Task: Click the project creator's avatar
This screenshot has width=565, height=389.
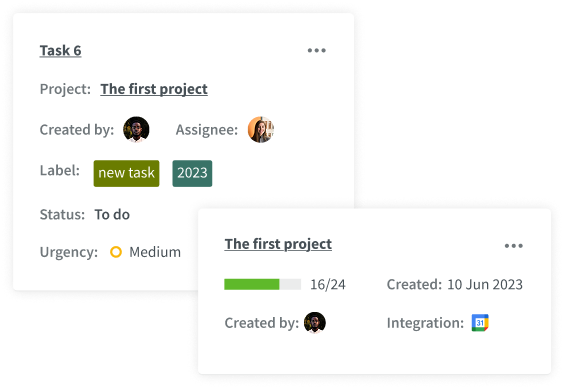Action: pos(315,323)
